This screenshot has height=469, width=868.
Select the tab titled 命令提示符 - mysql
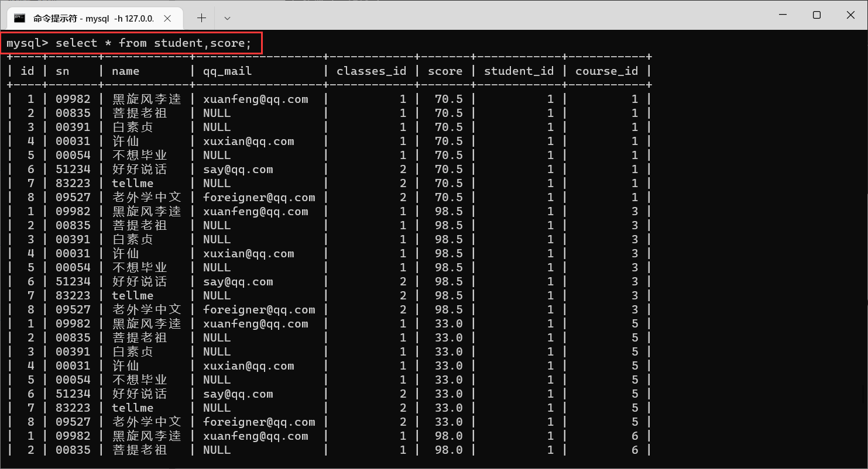[94, 19]
